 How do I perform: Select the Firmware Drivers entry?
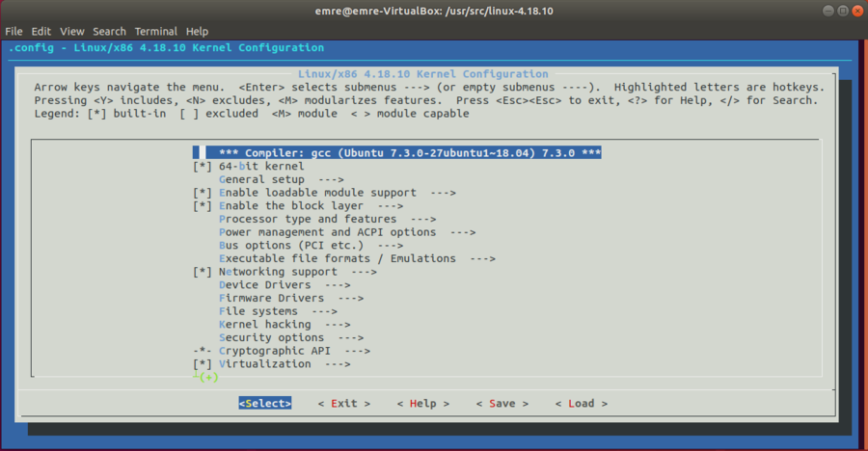click(272, 299)
